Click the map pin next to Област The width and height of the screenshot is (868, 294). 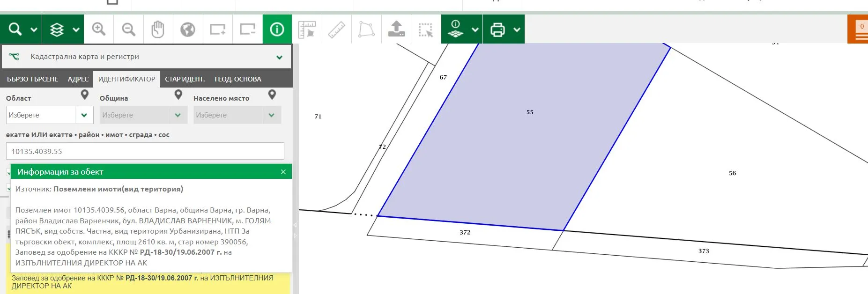pos(85,95)
